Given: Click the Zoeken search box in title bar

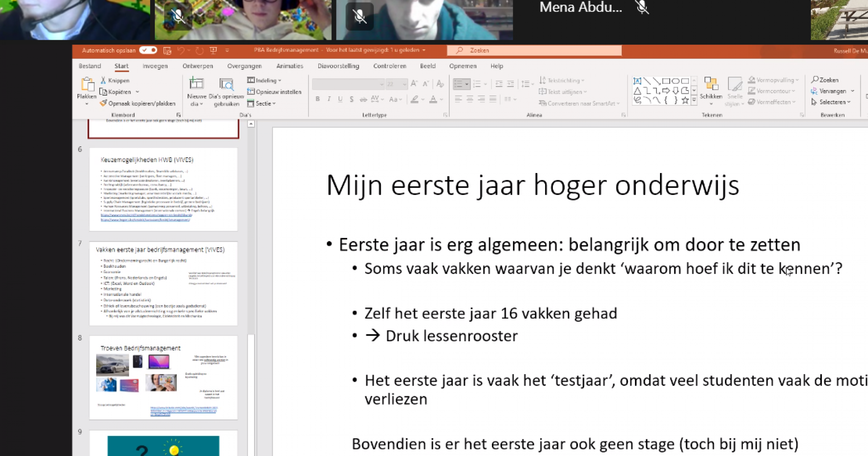Looking at the screenshot, I should click(534, 50).
